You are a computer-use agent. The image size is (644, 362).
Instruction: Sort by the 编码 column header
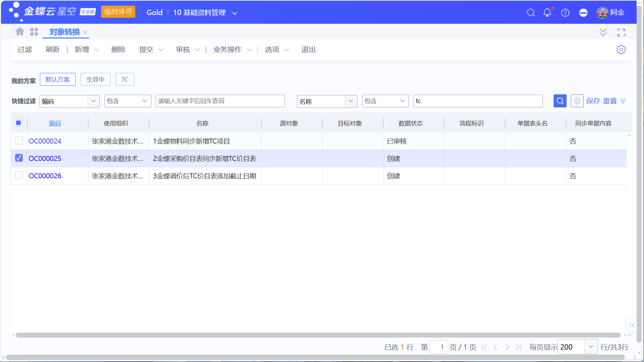tap(55, 123)
